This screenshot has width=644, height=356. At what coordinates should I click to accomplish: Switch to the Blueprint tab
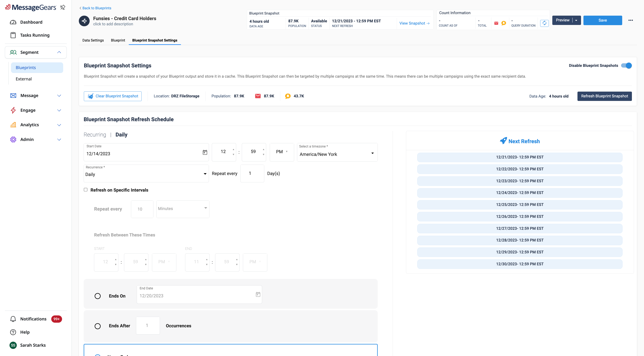click(x=118, y=40)
